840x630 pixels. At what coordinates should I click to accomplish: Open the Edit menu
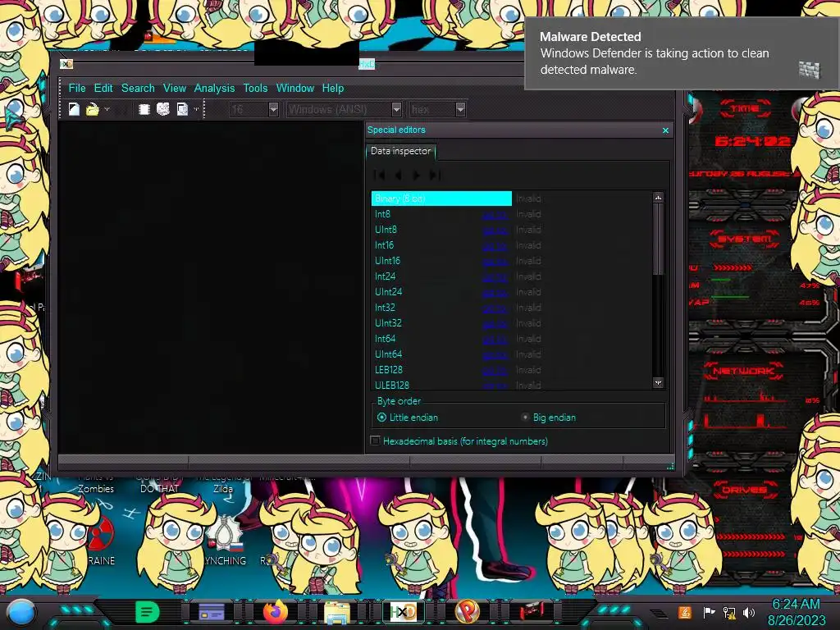[103, 88]
